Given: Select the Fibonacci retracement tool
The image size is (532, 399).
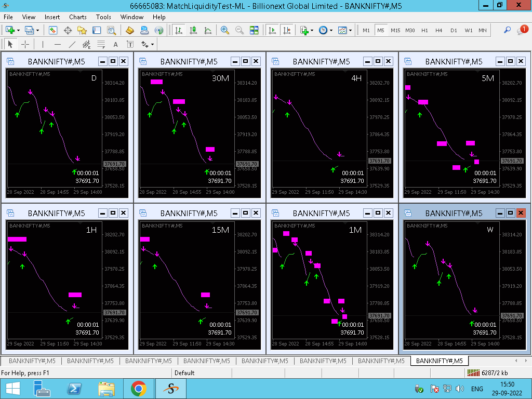Looking at the screenshot, I should [101, 44].
